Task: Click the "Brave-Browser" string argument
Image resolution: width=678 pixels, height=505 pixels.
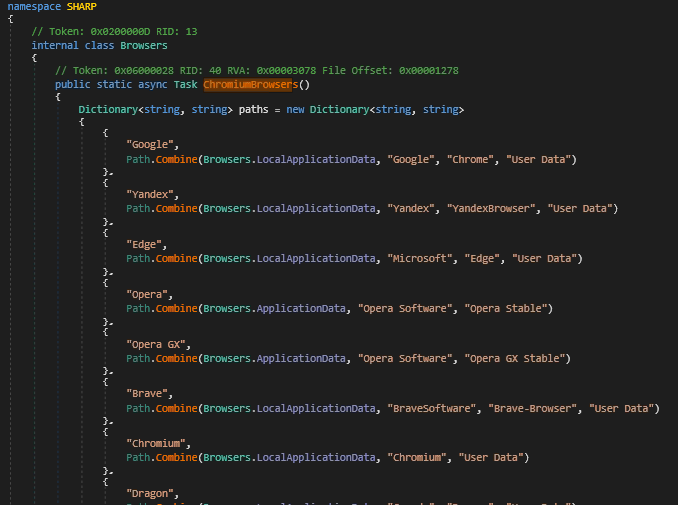Action: (x=532, y=409)
